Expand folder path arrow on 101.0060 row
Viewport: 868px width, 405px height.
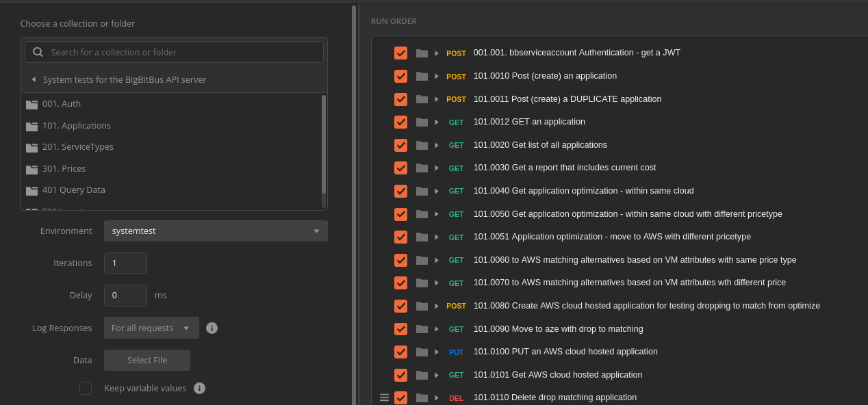click(x=437, y=260)
